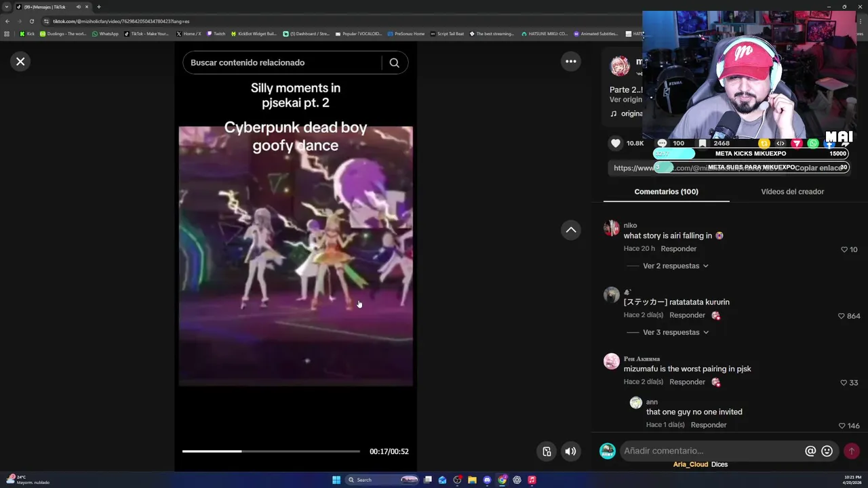
Task: Click ann's small avatar
Action: coord(635,403)
